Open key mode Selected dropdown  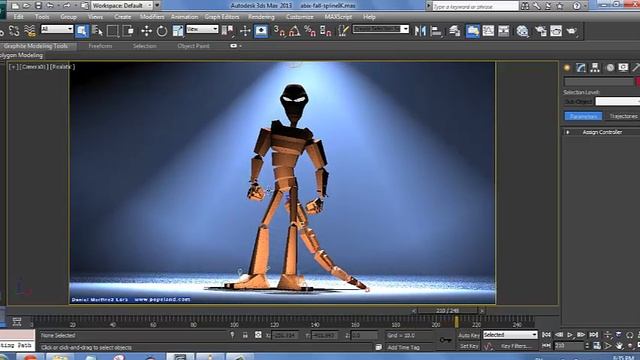click(510, 335)
